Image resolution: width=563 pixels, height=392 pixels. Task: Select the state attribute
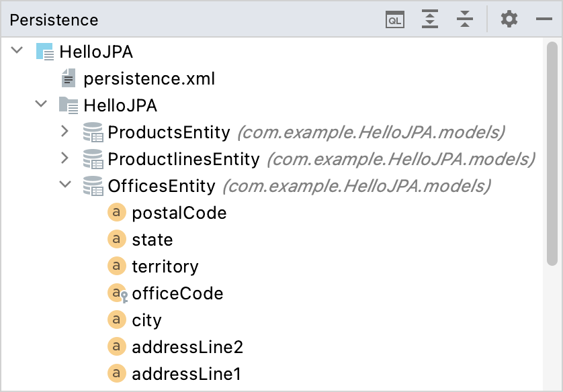click(152, 240)
